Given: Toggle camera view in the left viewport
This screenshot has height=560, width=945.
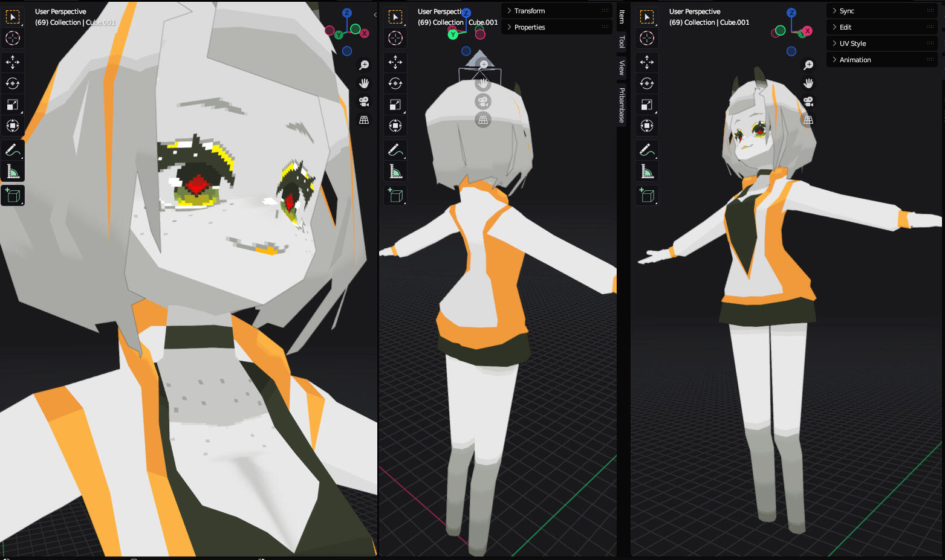Looking at the screenshot, I should (x=364, y=101).
